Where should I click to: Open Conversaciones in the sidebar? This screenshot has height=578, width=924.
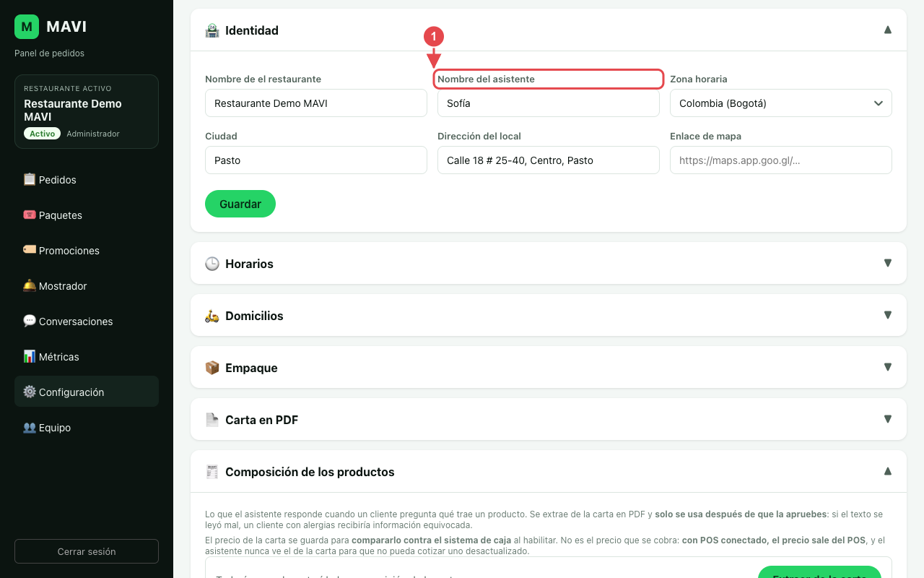pyautogui.click(x=87, y=321)
